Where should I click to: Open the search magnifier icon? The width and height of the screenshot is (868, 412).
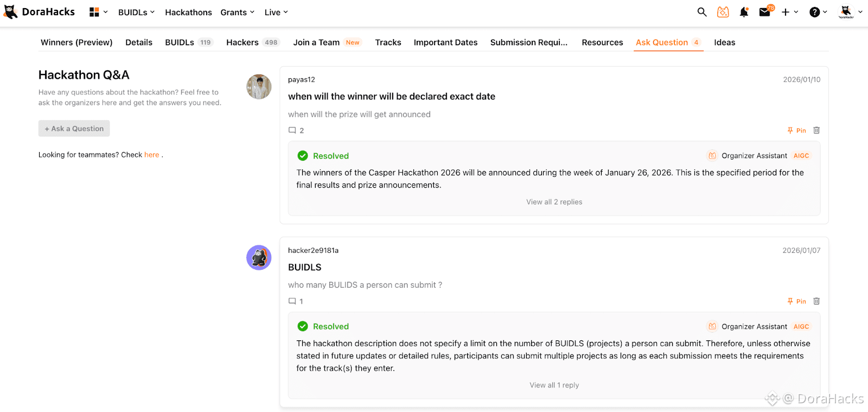702,12
